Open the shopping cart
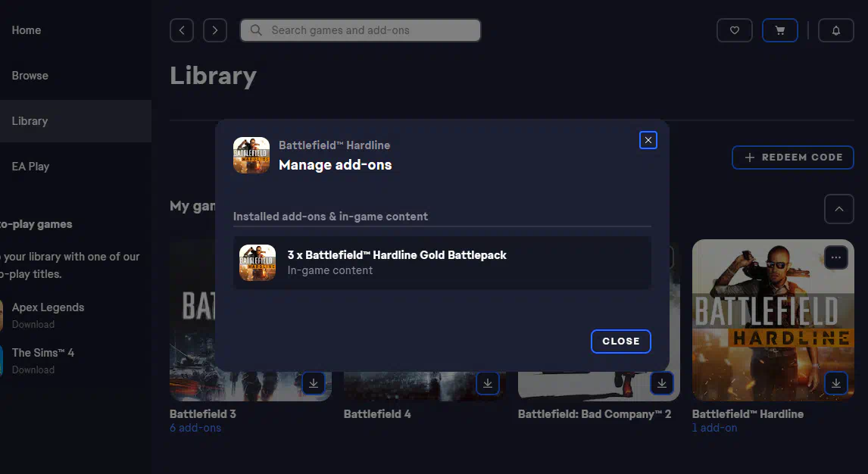The image size is (868, 474). pyautogui.click(x=779, y=30)
